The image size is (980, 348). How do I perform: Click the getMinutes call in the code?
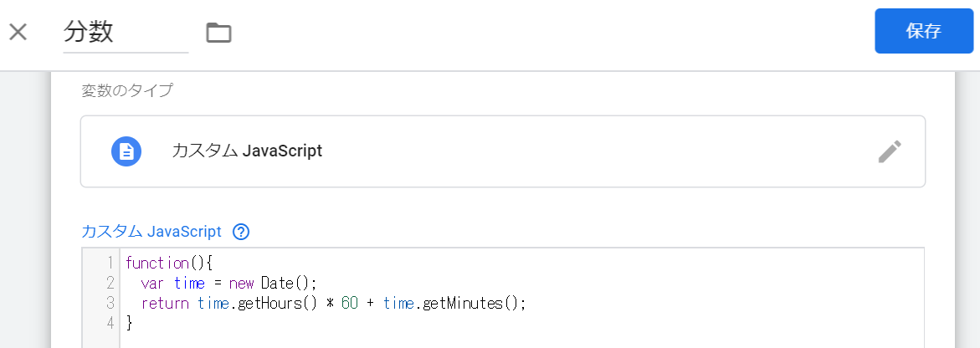click(x=464, y=303)
